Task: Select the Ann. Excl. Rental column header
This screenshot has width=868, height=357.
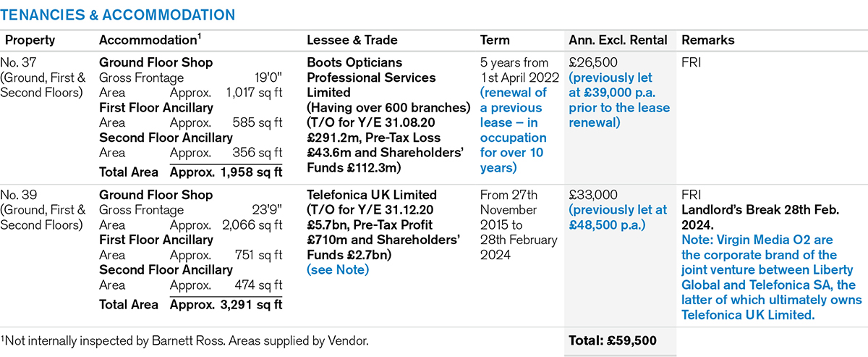Action: pyautogui.click(x=618, y=41)
